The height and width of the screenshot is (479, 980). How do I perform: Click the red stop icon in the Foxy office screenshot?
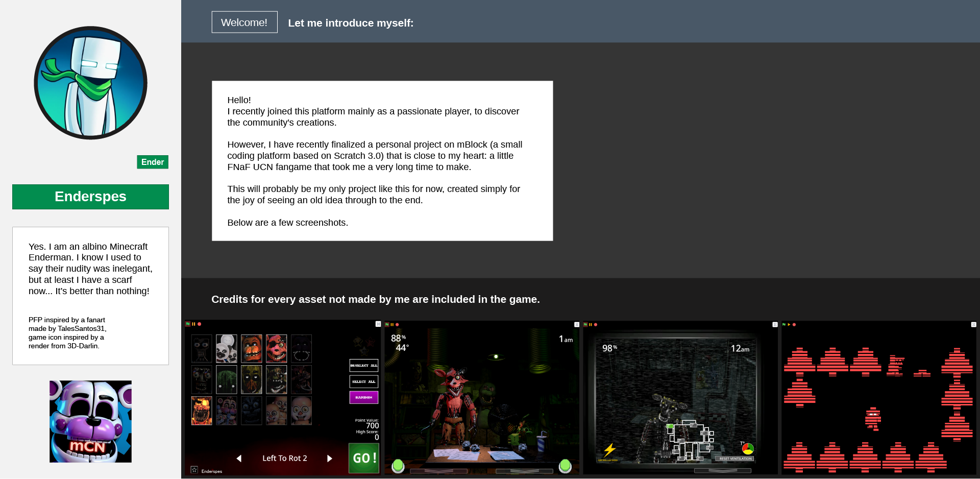click(x=397, y=325)
